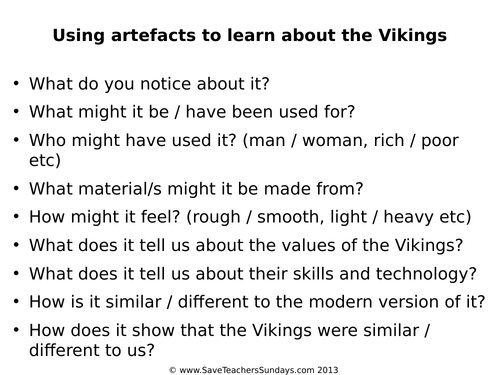The height and width of the screenshot is (375, 500).
Task: Click the question about what it was used for
Action: [192, 112]
